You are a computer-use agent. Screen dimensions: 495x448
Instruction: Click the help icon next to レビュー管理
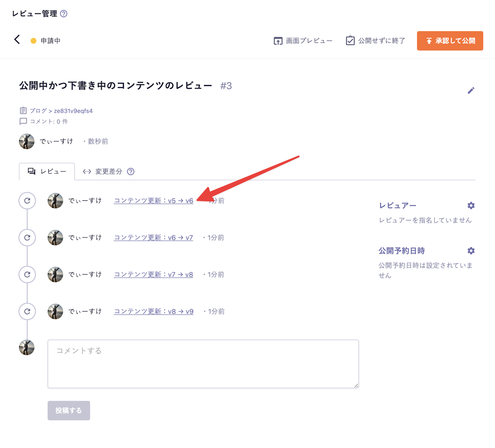pyautogui.click(x=64, y=14)
